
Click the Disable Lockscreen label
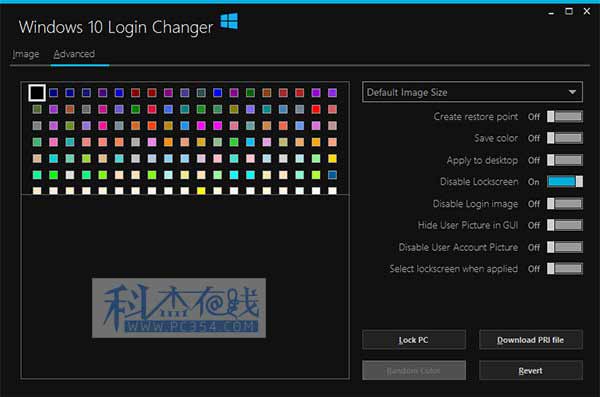coord(479,181)
